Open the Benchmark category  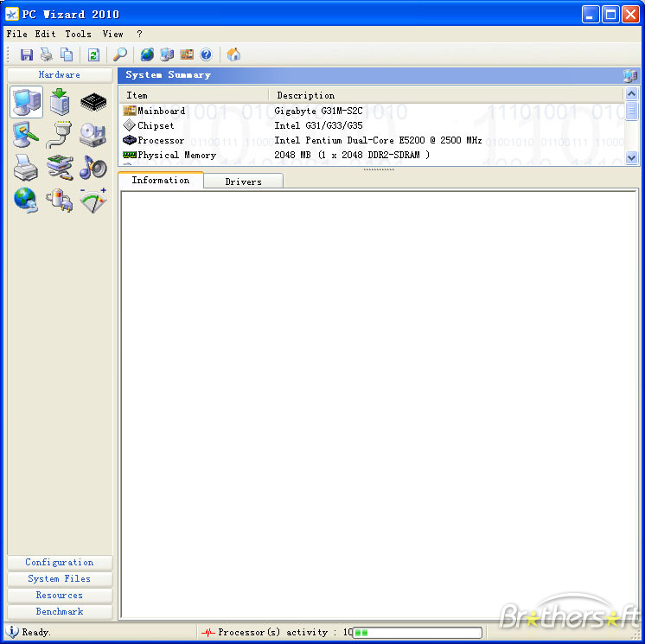click(60, 611)
